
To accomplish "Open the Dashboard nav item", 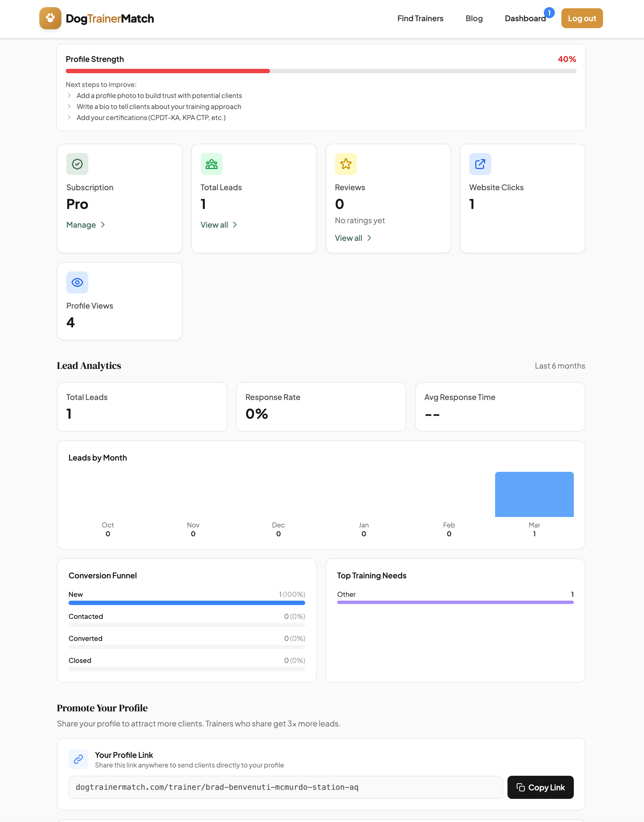I will click(x=525, y=18).
